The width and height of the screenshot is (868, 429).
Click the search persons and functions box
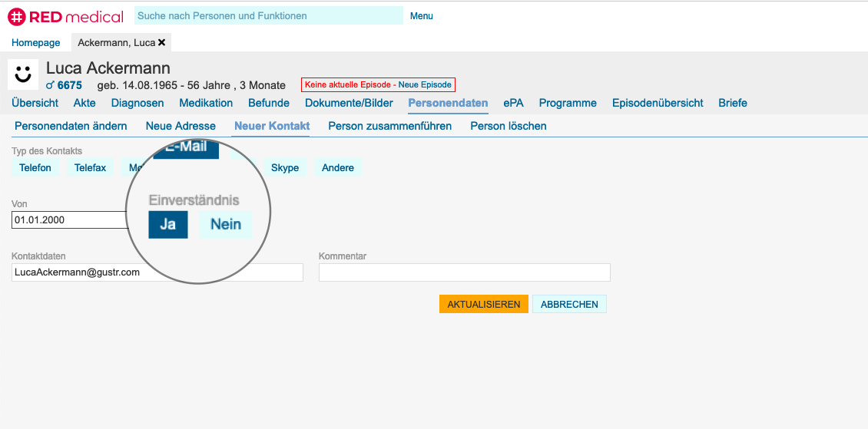point(268,15)
